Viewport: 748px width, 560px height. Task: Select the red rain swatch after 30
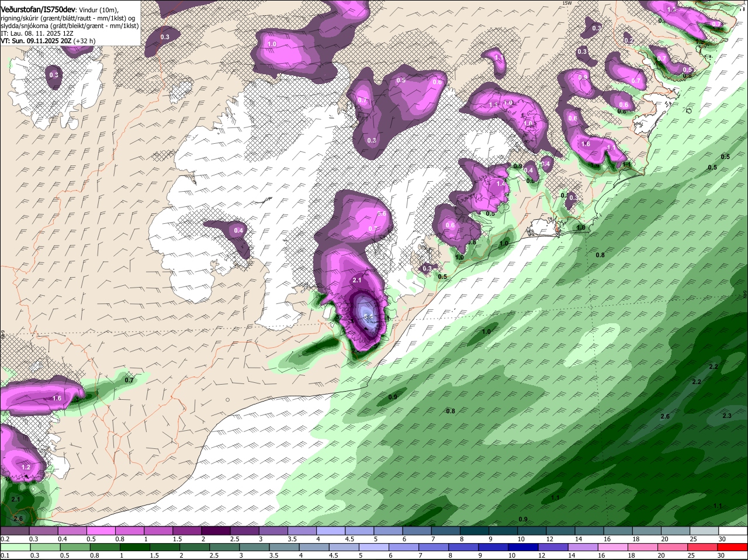coord(733,547)
